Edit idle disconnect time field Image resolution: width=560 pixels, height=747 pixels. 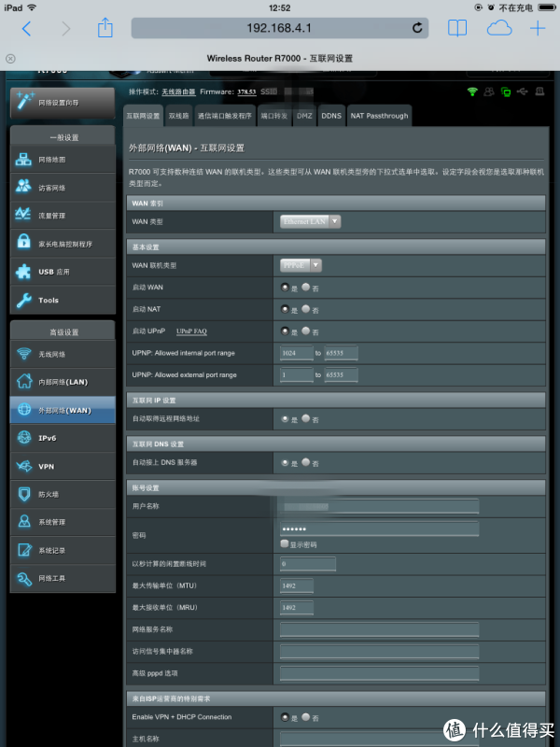[308, 564]
